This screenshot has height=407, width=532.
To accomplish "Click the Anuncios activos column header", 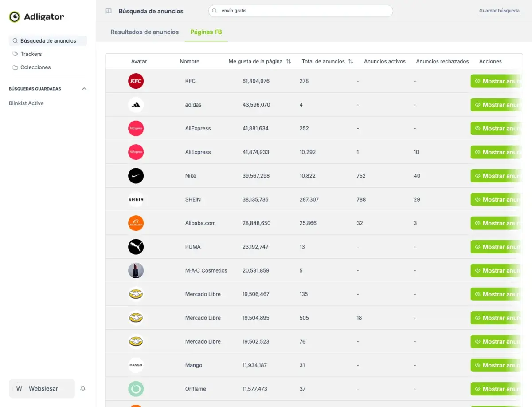I will point(385,62).
